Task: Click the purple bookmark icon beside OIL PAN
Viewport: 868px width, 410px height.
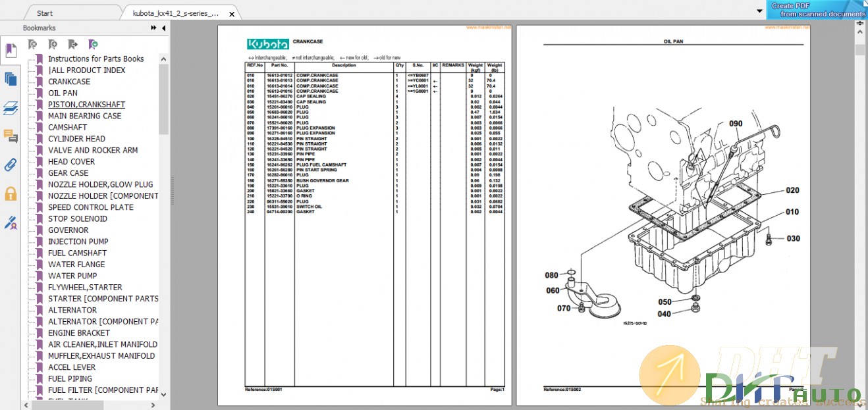Action: 40,93
